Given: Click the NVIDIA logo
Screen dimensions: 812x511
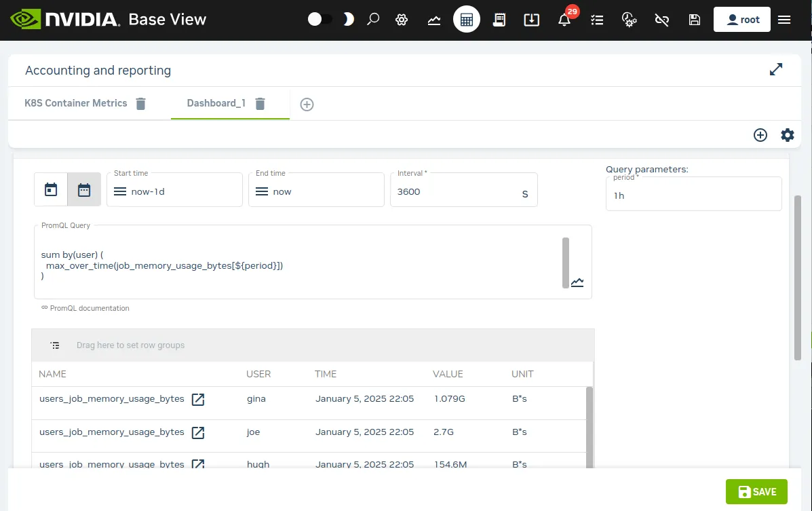Looking at the screenshot, I should [65, 19].
